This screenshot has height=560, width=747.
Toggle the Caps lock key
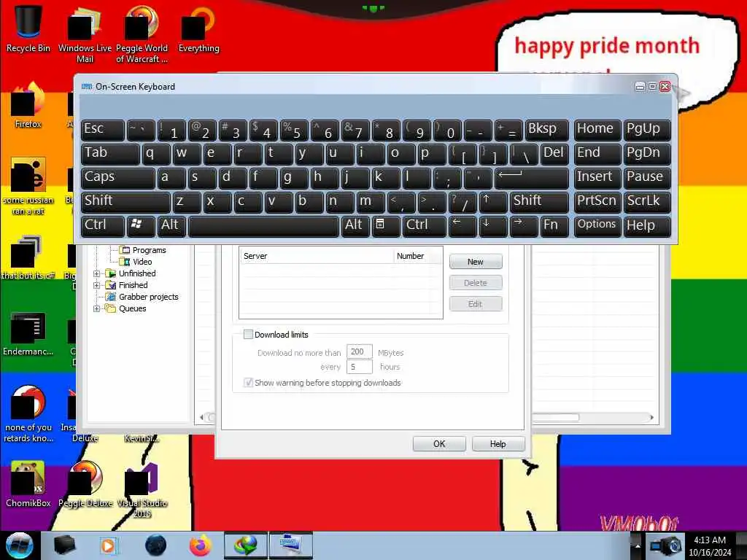click(x=117, y=178)
